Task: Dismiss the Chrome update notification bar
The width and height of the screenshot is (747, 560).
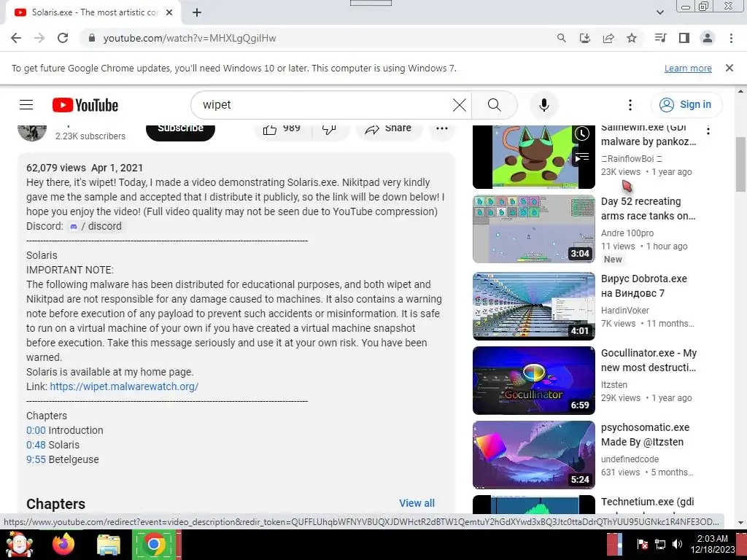Action: pyautogui.click(x=729, y=68)
